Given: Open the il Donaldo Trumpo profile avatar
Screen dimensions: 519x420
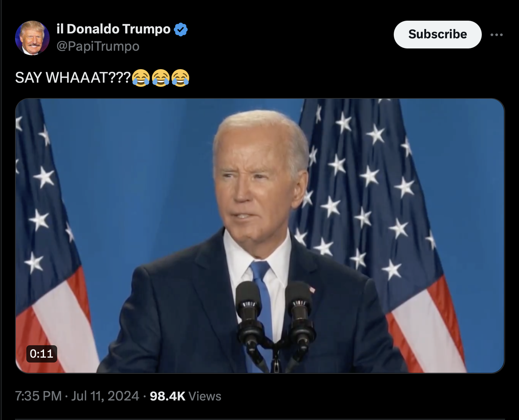Looking at the screenshot, I should (32, 38).
